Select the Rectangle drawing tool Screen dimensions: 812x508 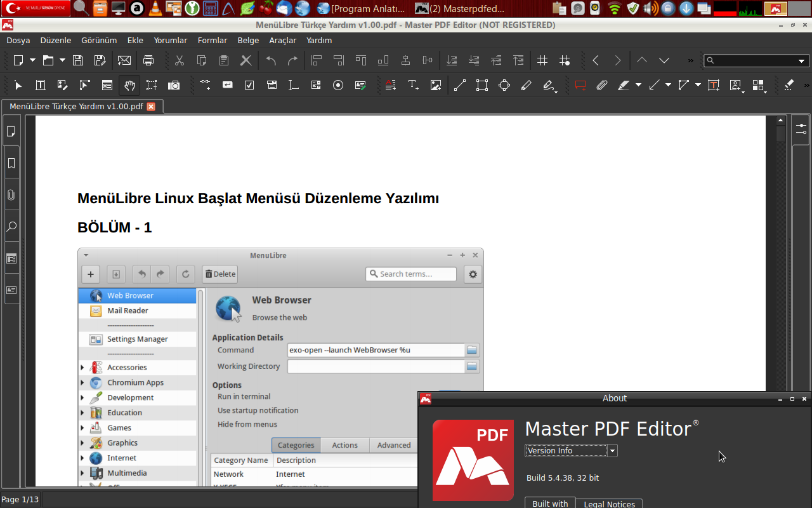coord(482,85)
